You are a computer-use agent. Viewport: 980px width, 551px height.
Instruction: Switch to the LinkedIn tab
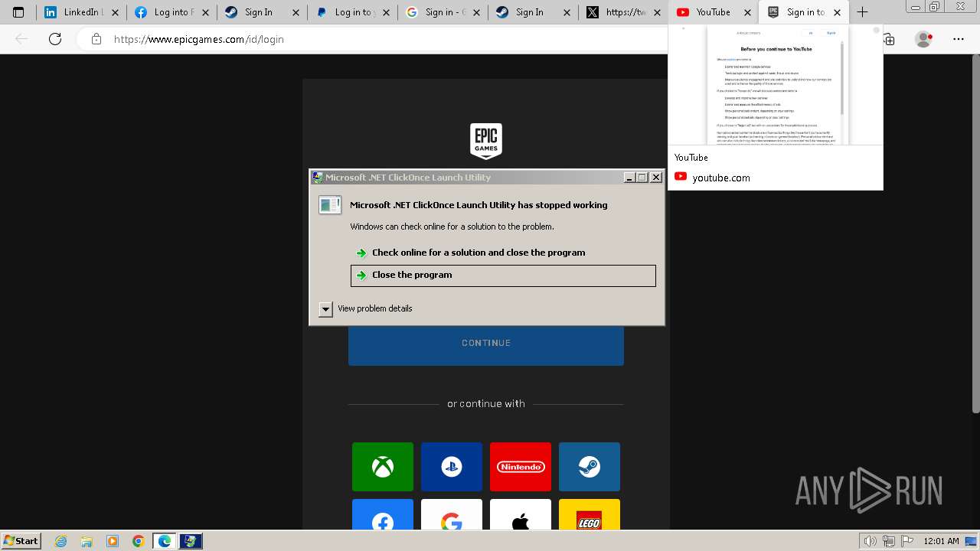coord(81,12)
